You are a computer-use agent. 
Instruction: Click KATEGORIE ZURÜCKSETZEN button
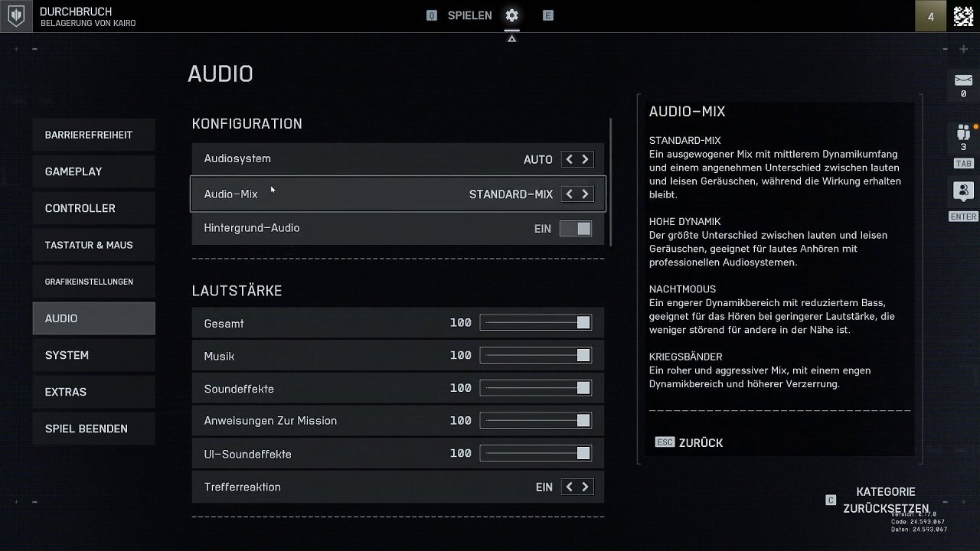[x=886, y=500]
